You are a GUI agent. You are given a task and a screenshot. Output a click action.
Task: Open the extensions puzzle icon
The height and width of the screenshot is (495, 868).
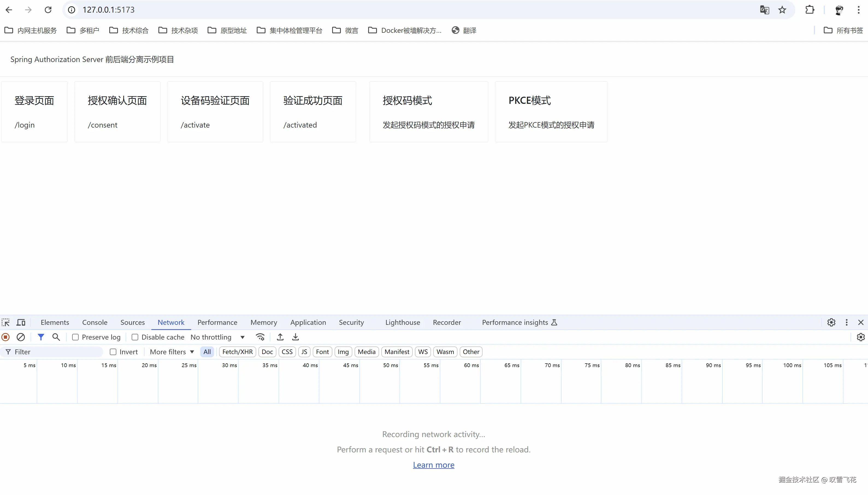(810, 10)
